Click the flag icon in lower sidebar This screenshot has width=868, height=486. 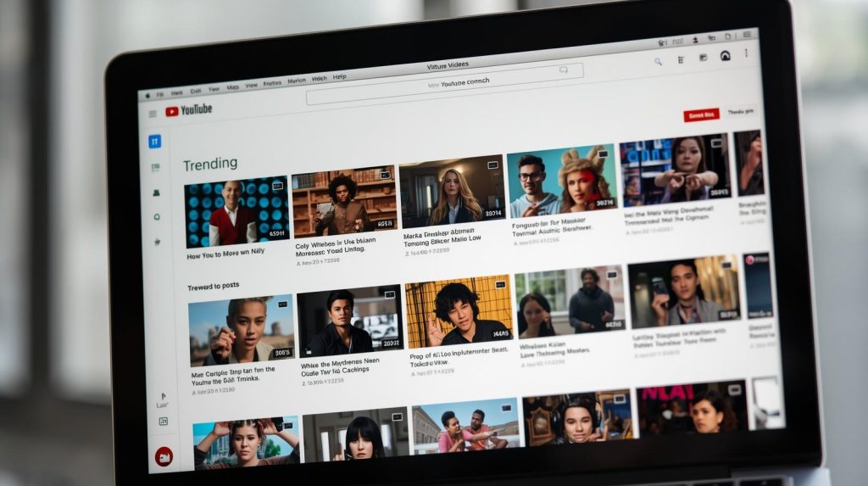click(x=163, y=396)
